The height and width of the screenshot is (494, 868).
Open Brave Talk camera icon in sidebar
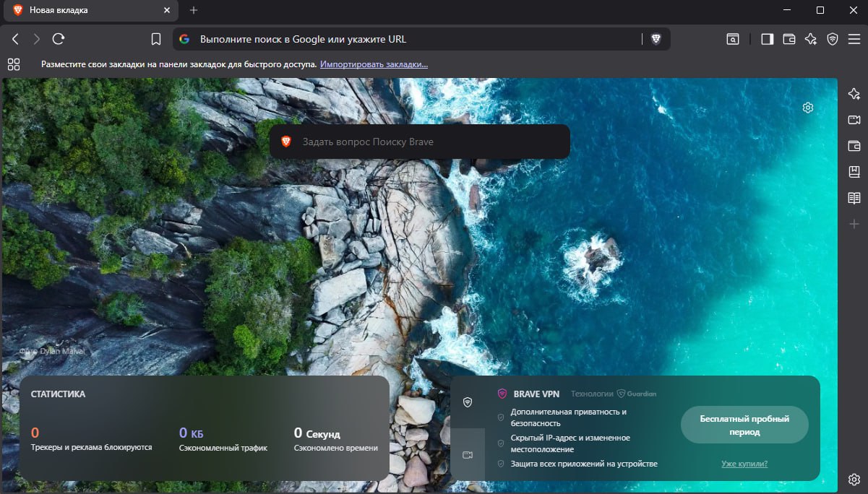tap(854, 120)
